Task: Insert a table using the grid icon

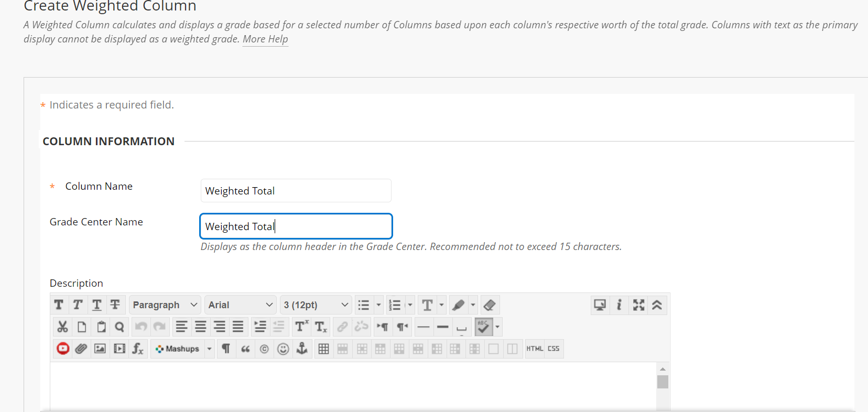Action: click(324, 349)
